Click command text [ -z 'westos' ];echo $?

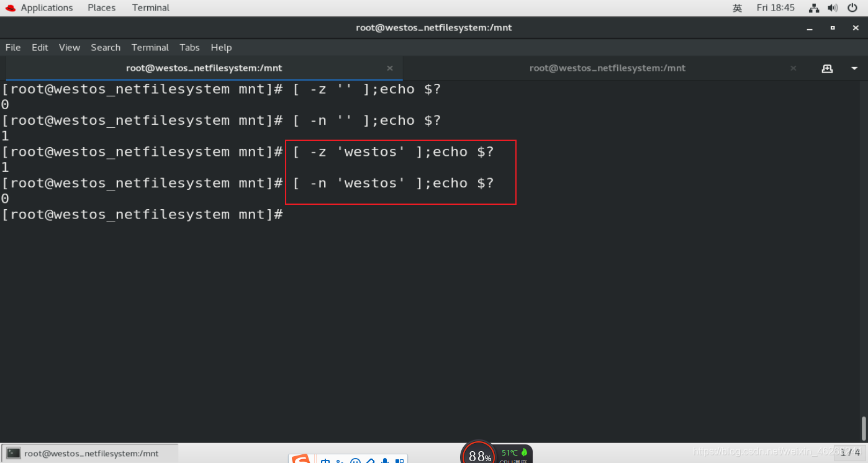(393, 151)
